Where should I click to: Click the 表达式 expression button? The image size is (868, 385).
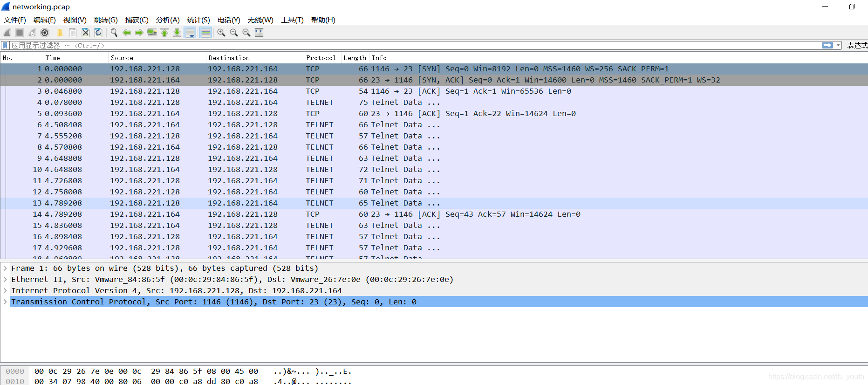(857, 45)
